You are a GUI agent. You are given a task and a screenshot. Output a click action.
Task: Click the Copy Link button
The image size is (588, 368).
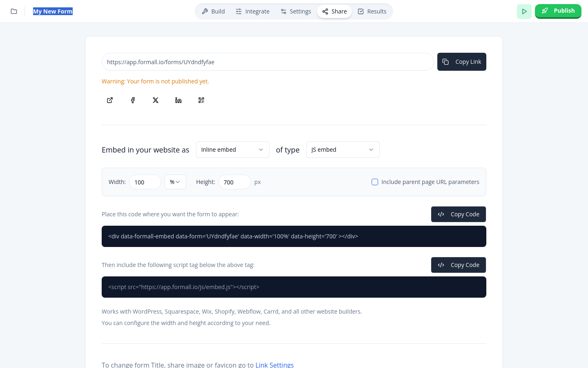pyautogui.click(x=462, y=62)
